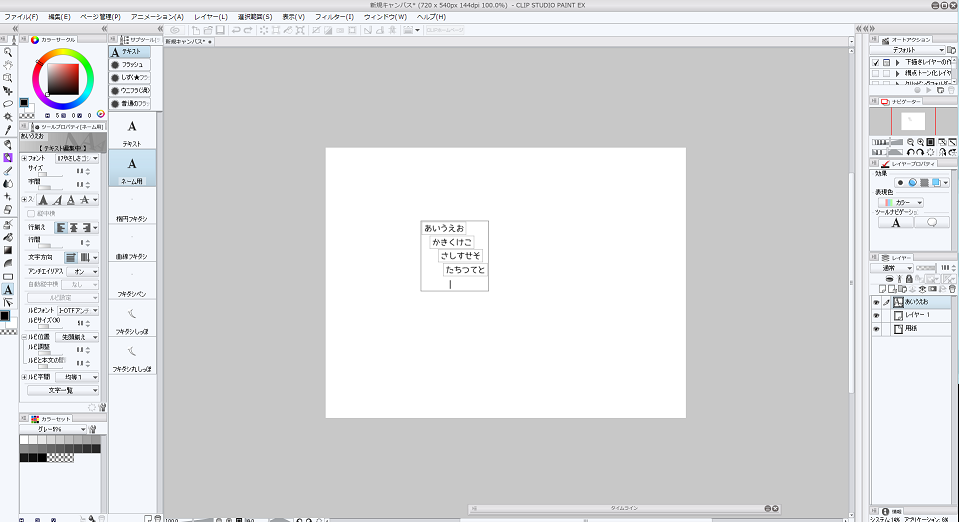
Task: Toggle the 縦中横 checkbox
Action: click(31, 214)
